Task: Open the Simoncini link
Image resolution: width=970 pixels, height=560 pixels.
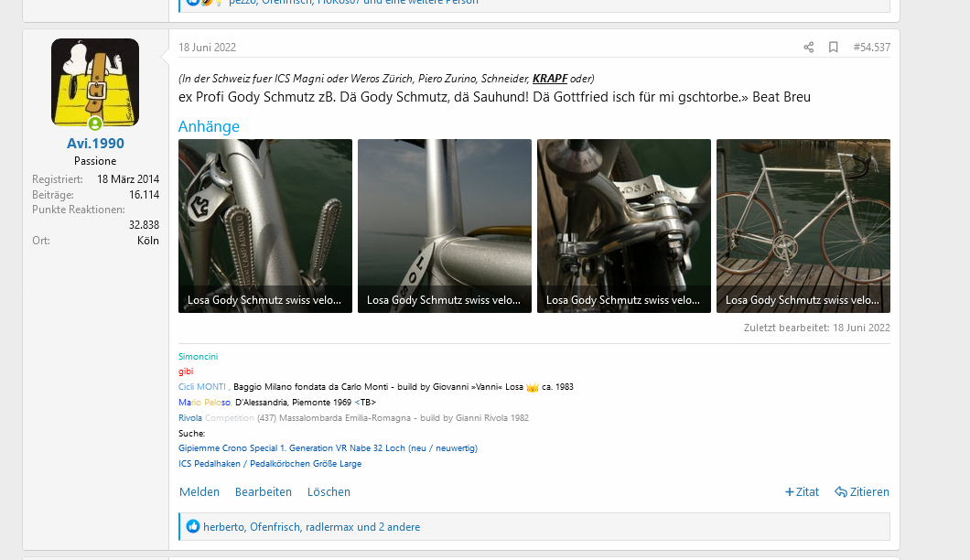Action: point(199,356)
